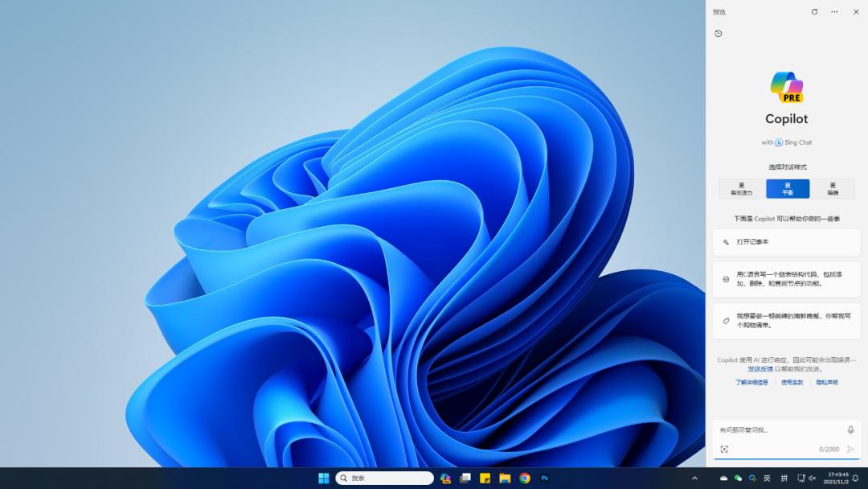This screenshot has width=868, height=489.
Task: Open Sticky Notes from the taskbar
Action: (485, 478)
